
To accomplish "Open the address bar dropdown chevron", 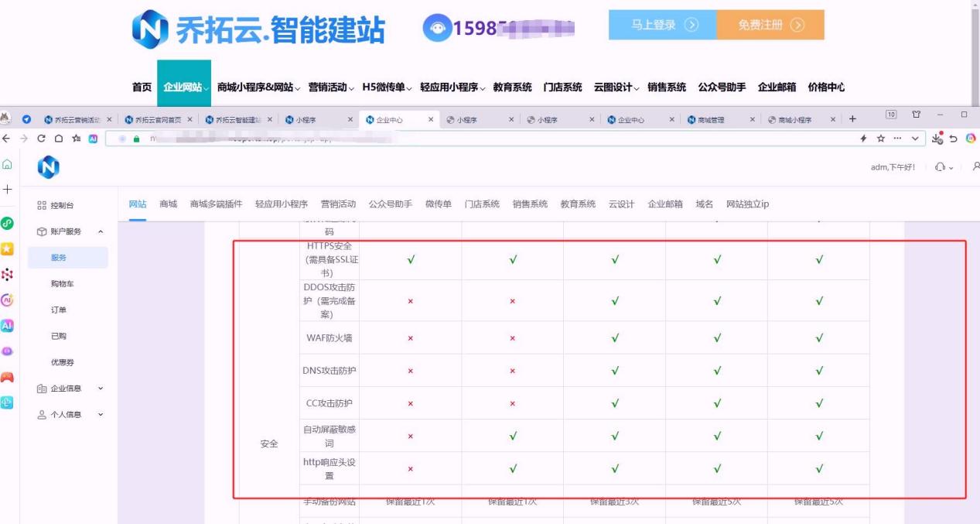I will 915,139.
